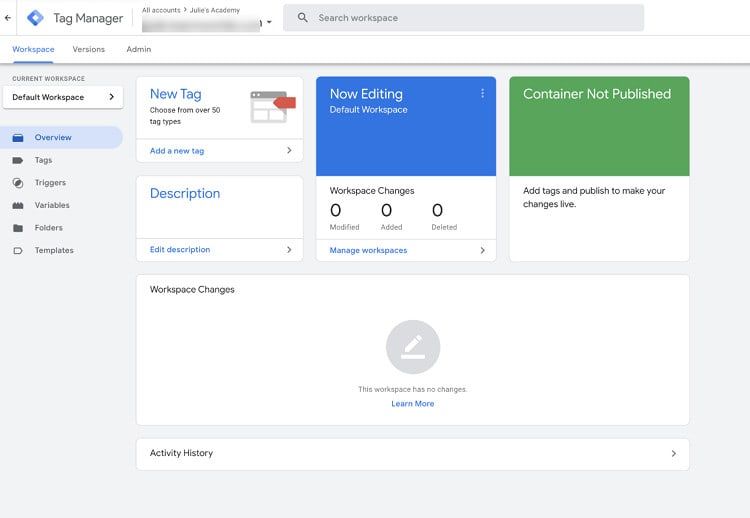Switch to the Versions tab

click(88, 49)
